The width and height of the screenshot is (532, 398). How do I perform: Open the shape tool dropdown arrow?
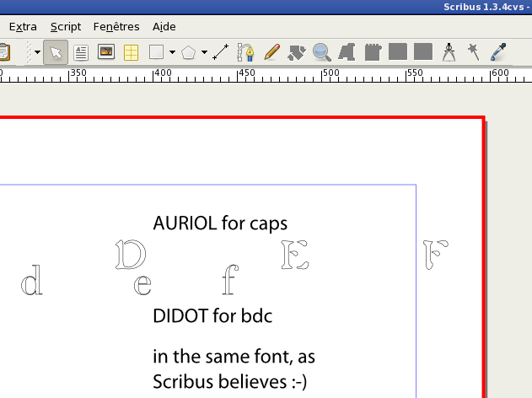pos(172,52)
